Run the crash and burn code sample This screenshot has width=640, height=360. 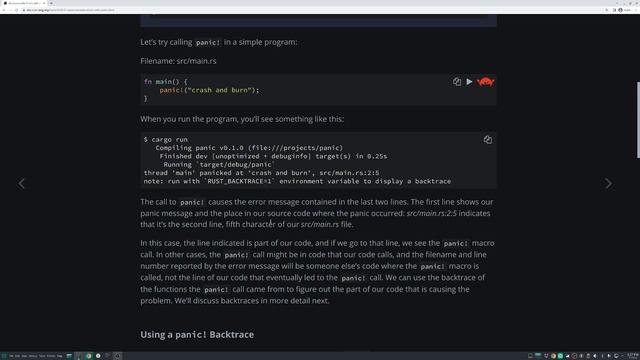pos(469,82)
